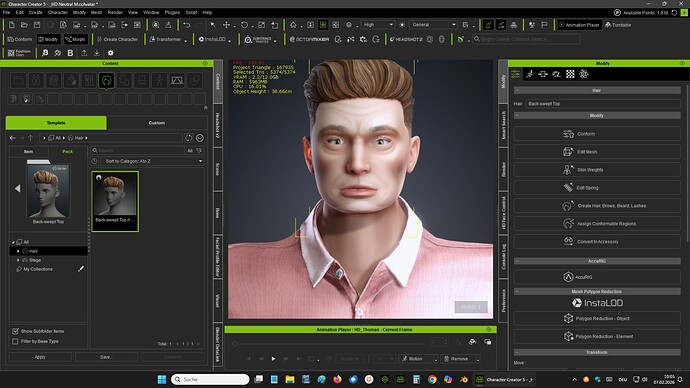Toggle Show Subfolder Items checkbox

15,331
